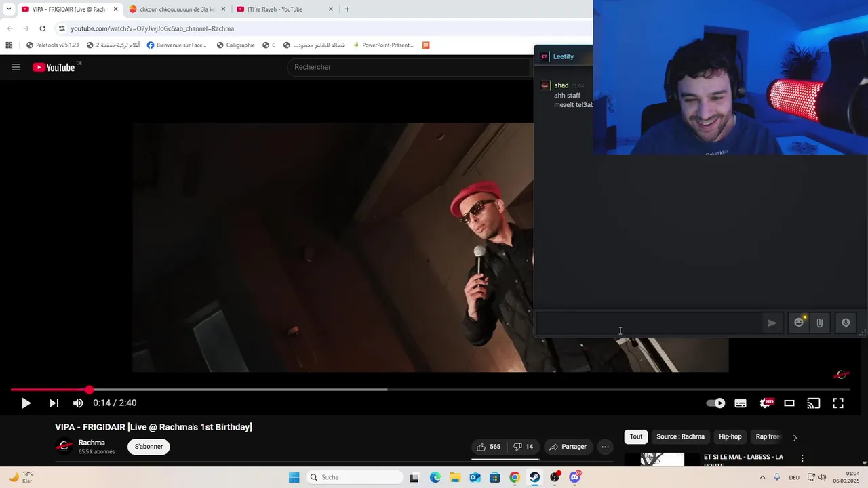Image resolution: width=868 pixels, height=488 pixels.
Task: Cast the video to a TV
Action: [814, 403]
